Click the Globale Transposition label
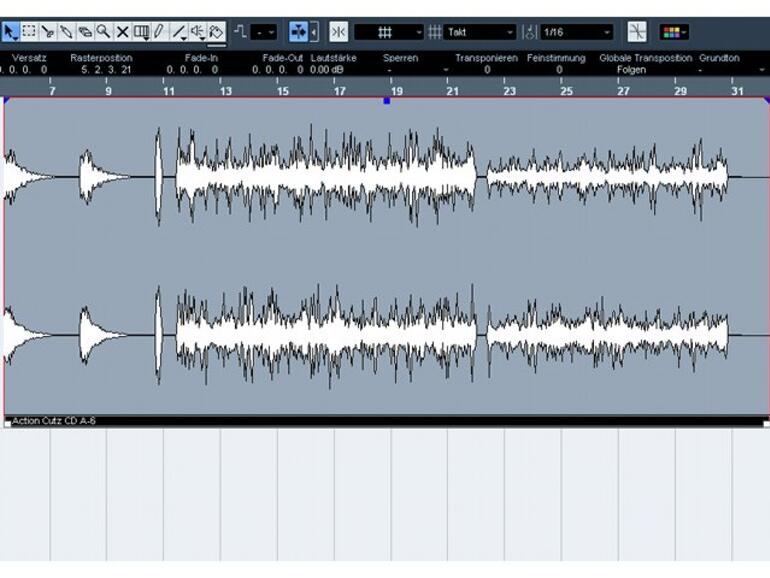Image resolution: width=770 pixels, height=578 pixels. tap(645, 58)
